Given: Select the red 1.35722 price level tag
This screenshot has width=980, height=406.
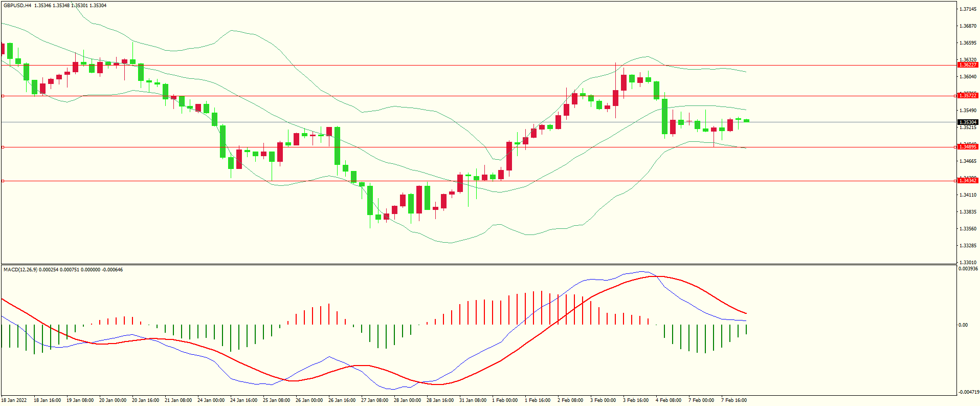Looking at the screenshot, I should click(x=967, y=96).
